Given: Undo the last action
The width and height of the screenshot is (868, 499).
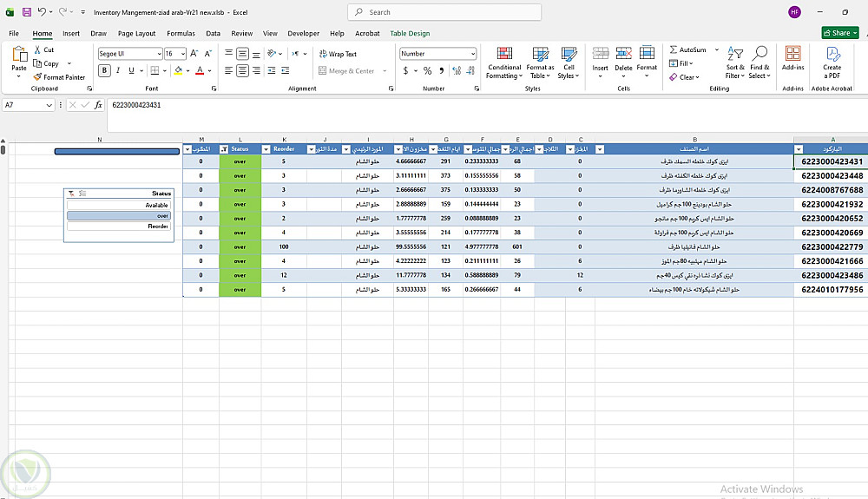Looking at the screenshot, I should (42, 11).
